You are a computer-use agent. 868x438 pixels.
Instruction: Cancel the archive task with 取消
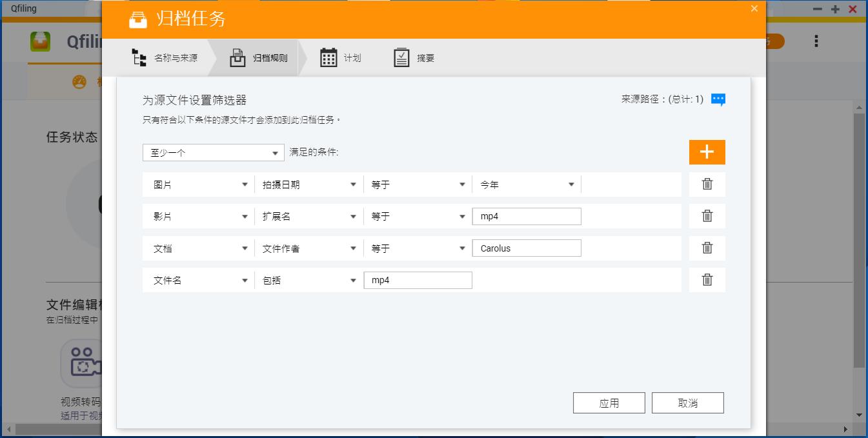tap(688, 403)
